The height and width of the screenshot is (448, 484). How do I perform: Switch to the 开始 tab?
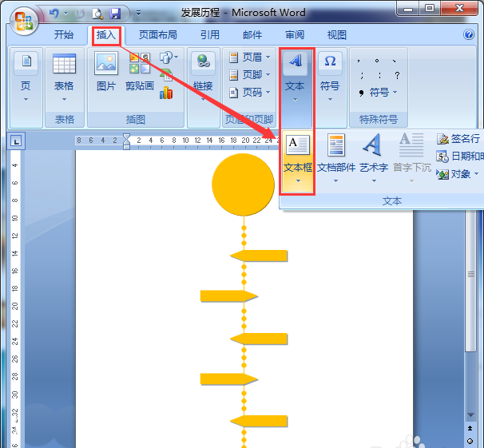point(64,35)
